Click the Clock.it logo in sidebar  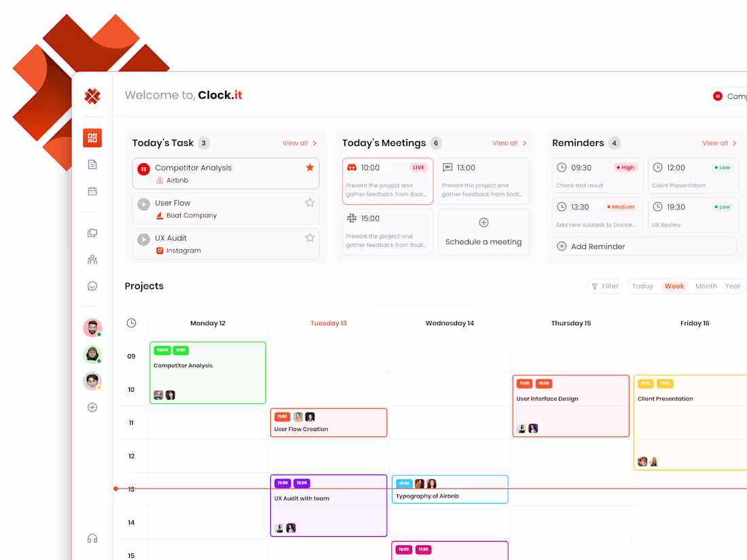click(92, 96)
